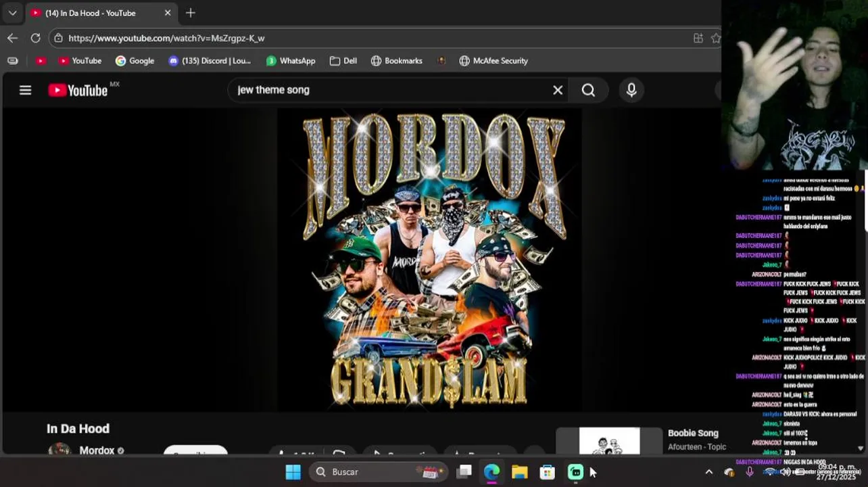Open the weather tray icon
Screen dimensions: 868x487
(x=729, y=472)
